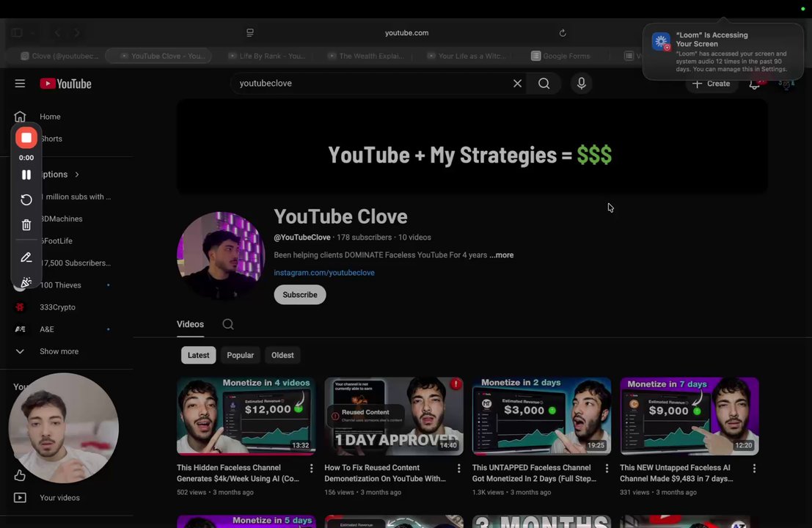Open Shorts in the sidebar
Screen dimensions: 812x528
pyautogui.click(x=51, y=139)
